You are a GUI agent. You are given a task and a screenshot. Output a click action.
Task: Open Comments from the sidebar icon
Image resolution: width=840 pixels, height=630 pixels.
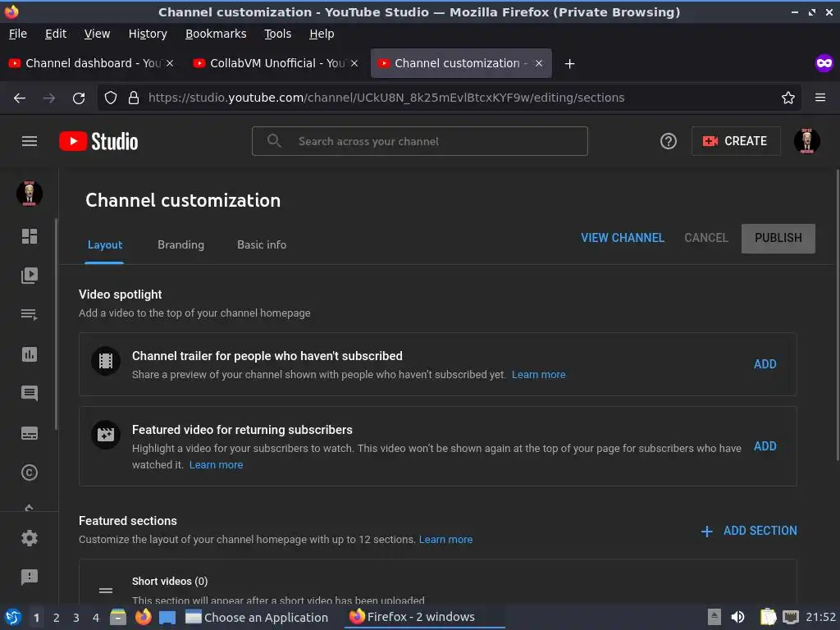coord(30,393)
